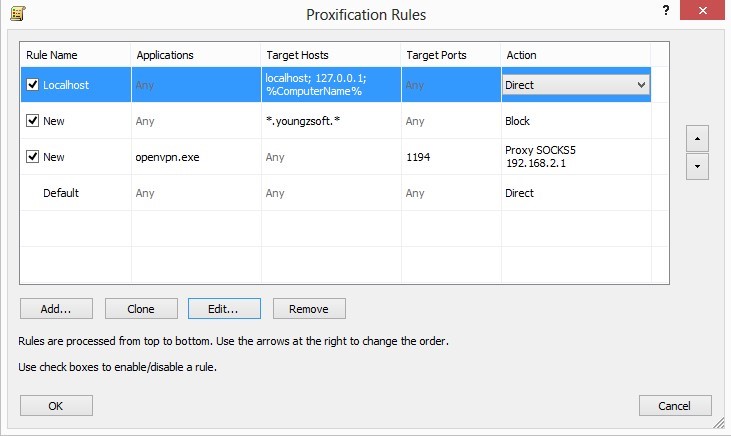Uncheck the Localhost rule checkbox

[33, 85]
